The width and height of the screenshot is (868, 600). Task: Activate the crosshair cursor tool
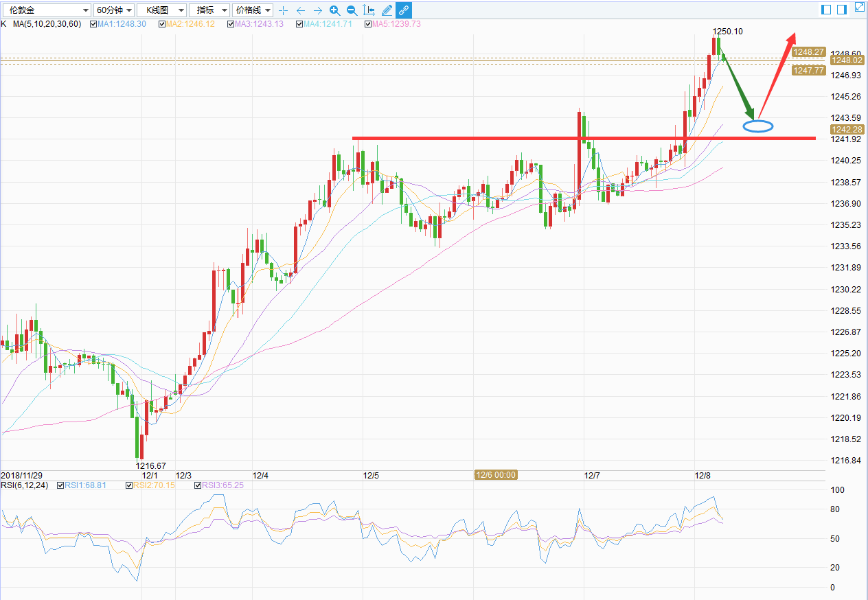click(283, 10)
